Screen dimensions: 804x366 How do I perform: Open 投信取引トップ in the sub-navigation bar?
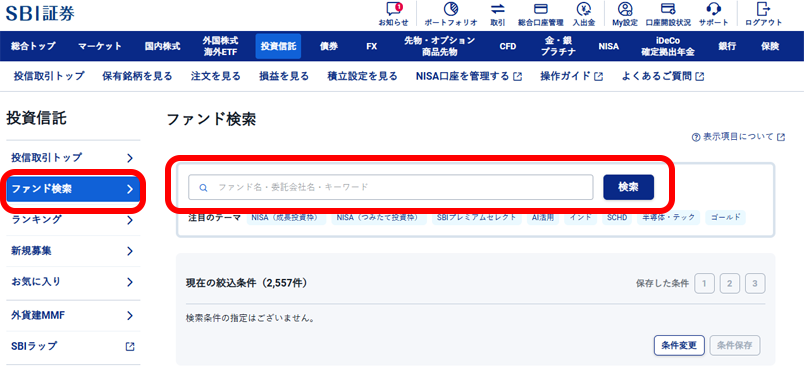(49, 76)
